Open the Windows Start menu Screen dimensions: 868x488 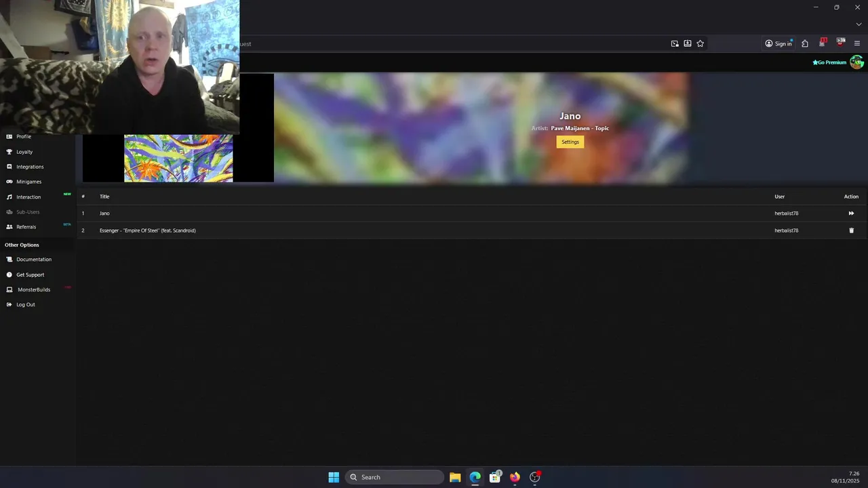(x=334, y=477)
